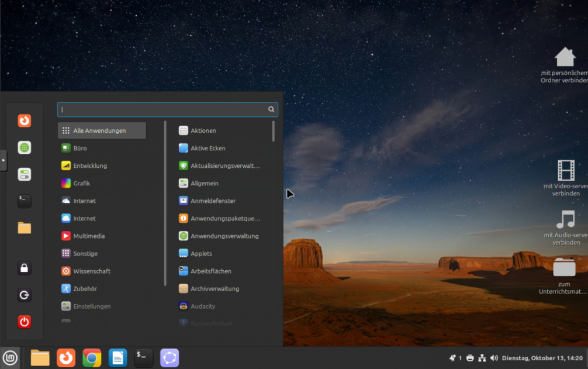Open the volume speaker icon
Image resolution: width=588 pixels, height=369 pixels.
pos(494,358)
